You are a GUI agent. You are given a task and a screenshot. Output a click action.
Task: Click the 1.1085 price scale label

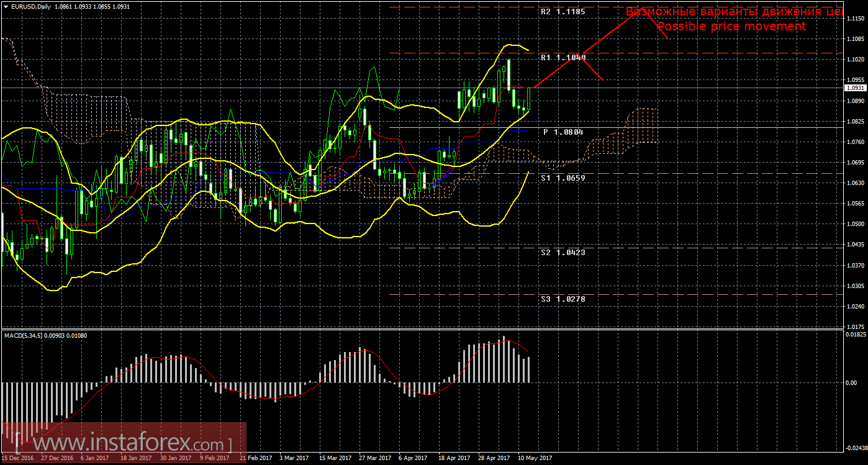tap(855, 39)
